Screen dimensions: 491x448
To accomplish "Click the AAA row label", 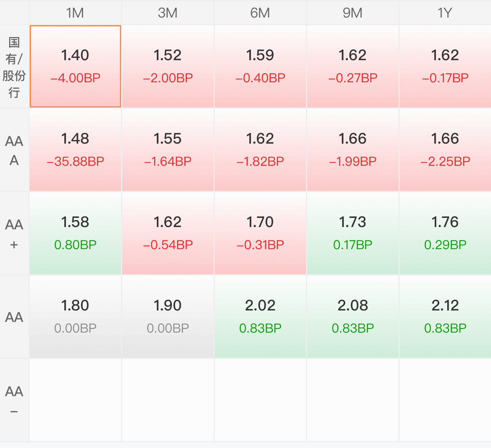I will point(14,150).
